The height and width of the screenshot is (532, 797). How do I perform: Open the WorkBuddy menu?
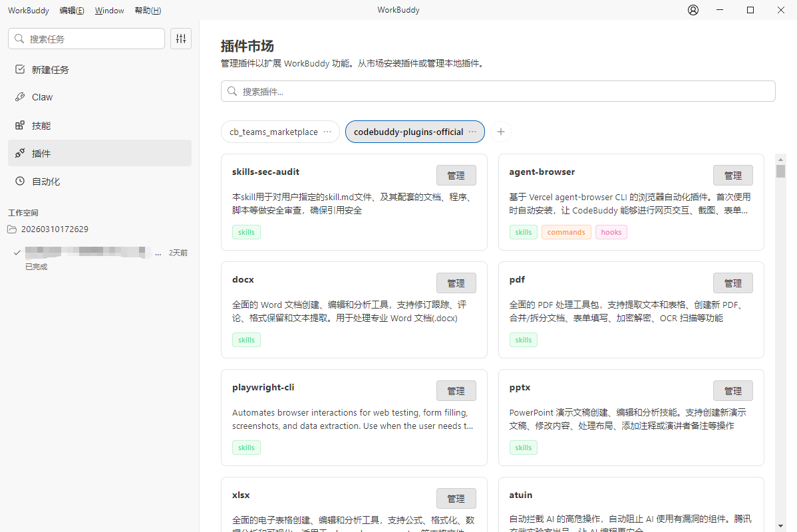coord(29,10)
